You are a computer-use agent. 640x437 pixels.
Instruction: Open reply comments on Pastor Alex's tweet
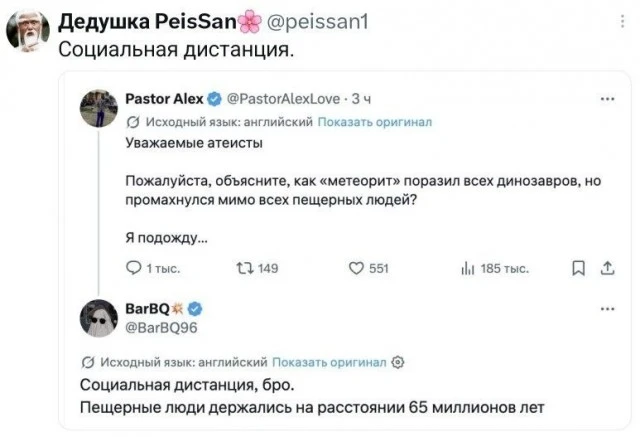coord(153,268)
